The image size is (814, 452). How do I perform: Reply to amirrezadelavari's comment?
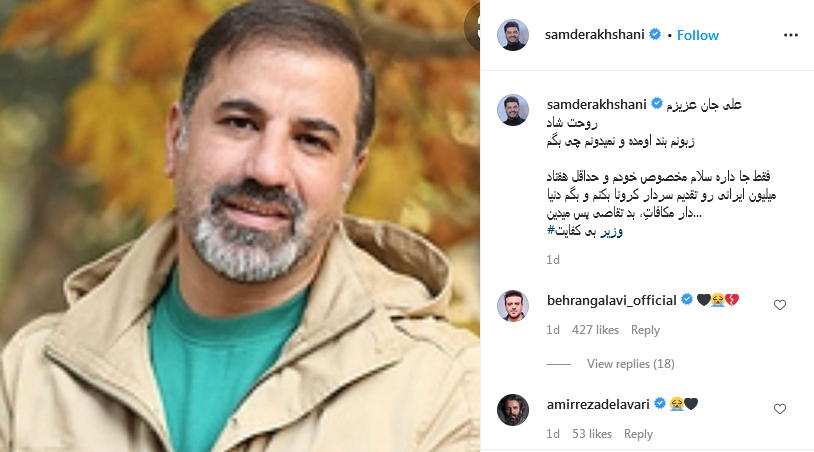tap(638, 434)
